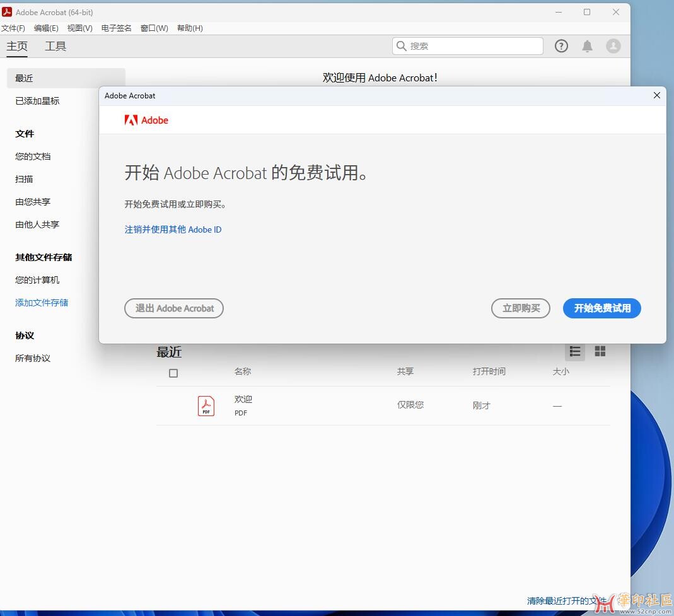Open the user profile avatar icon
This screenshot has height=616, width=674.
(613, 46)
